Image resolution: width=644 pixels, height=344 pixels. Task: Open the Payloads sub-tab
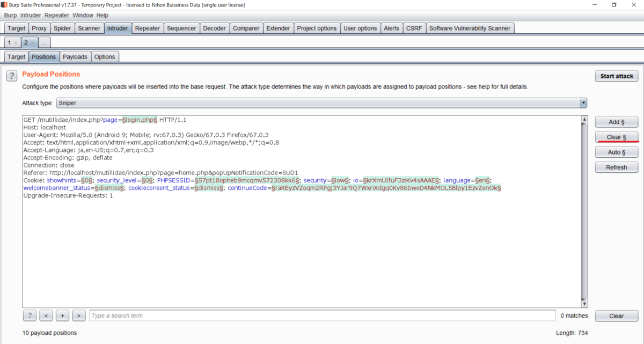(x=75, y=57)
